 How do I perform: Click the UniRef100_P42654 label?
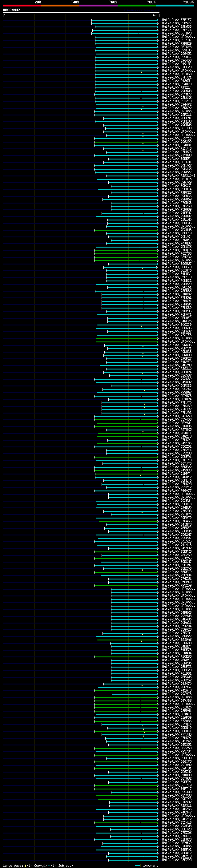click(x=177, y=81)
